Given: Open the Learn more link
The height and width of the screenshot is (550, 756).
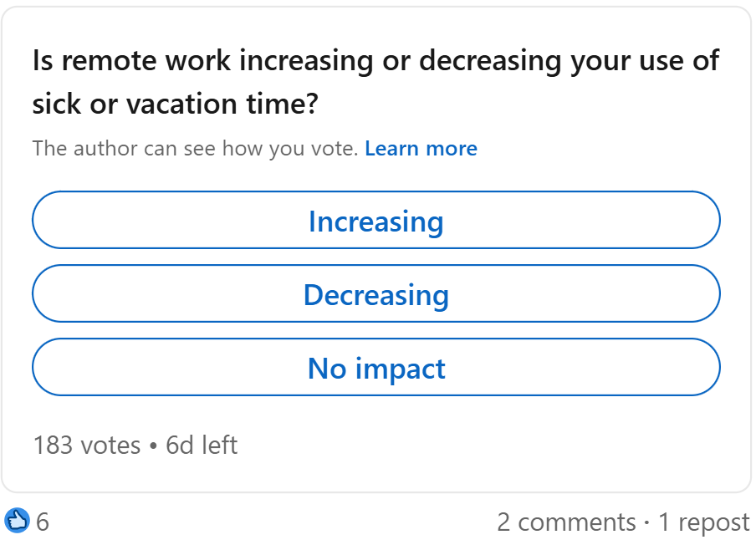Looking at the screenshot, I should (x=421, y=149).
